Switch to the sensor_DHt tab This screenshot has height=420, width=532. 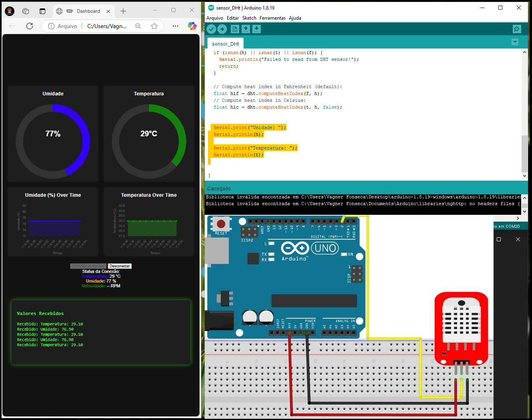pyautogui.click(x=225, y=43)
